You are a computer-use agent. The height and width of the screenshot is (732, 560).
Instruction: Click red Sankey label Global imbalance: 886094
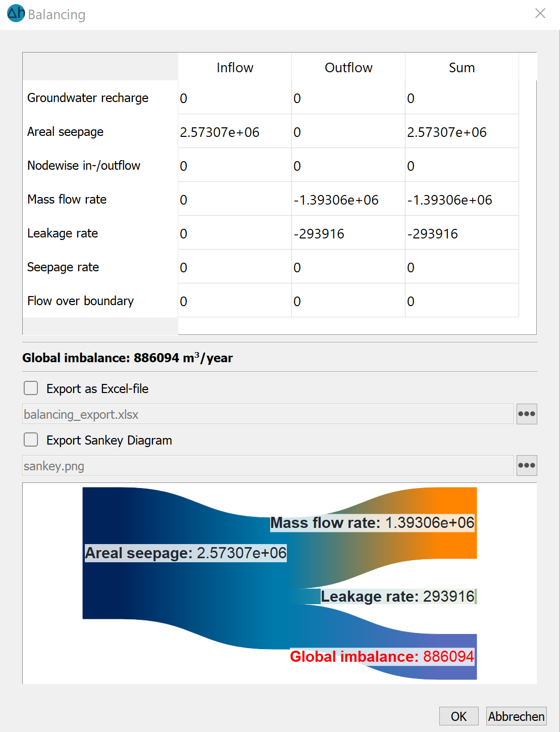pos(382,657)
